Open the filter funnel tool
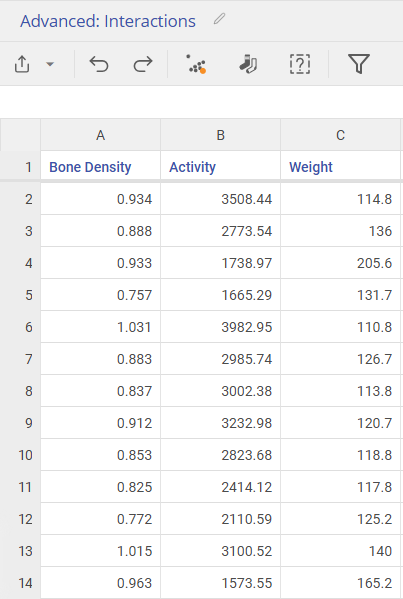Viewport: 403px width, 599px height. coord(359,64)
